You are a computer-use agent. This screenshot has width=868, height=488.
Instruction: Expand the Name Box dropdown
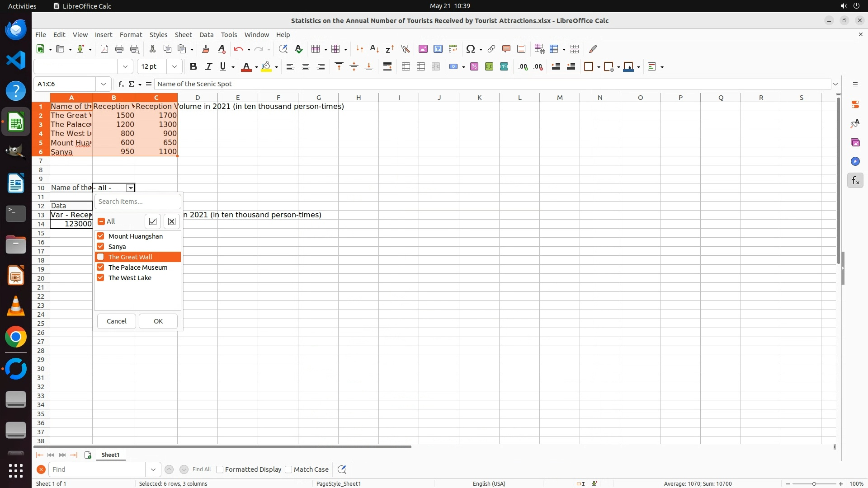[104, 84]
